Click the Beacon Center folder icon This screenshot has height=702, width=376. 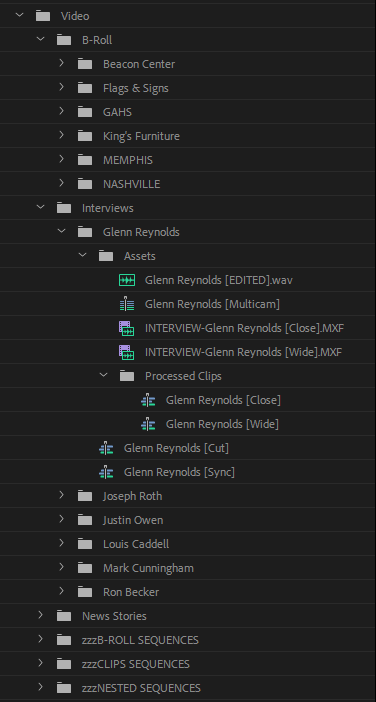point(85,64)
